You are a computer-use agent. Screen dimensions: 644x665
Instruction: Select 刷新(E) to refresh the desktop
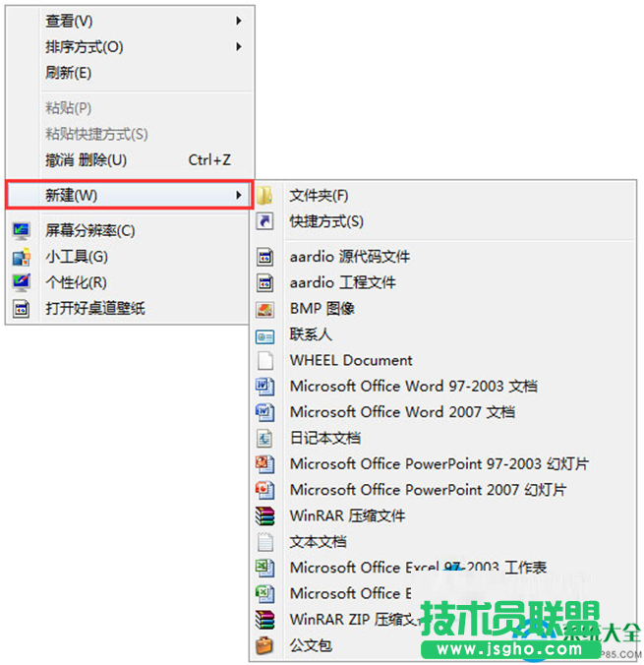68,73
